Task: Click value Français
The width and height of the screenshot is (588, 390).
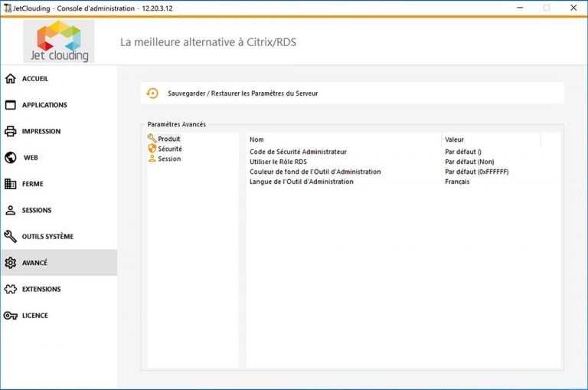Action: [x=457, y=182]
